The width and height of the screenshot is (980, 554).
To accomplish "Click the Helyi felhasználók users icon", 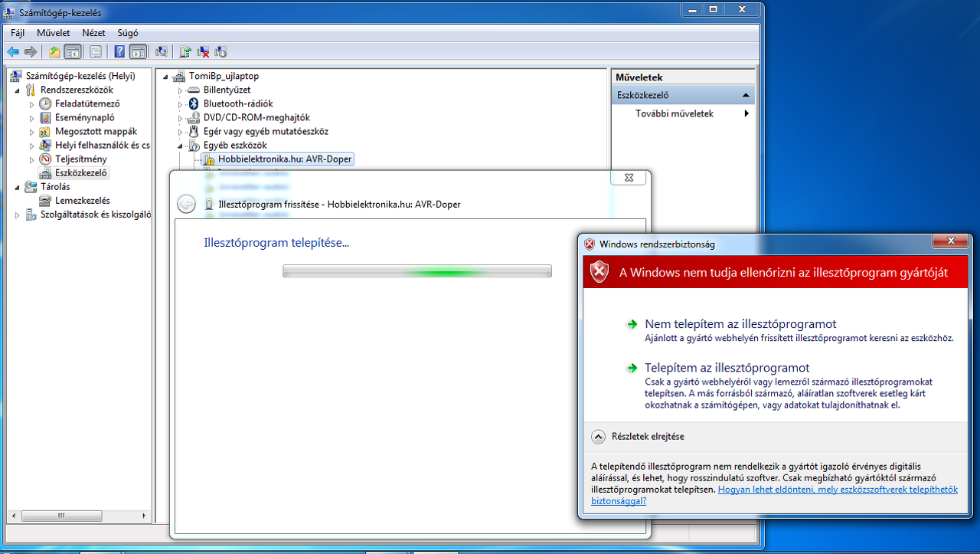I will tap(46, 145).
